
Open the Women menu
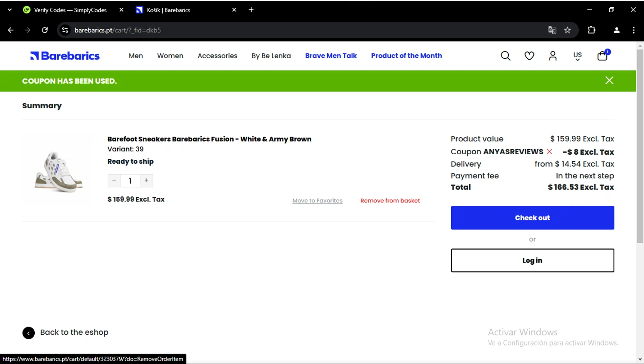tap(170, 56)
